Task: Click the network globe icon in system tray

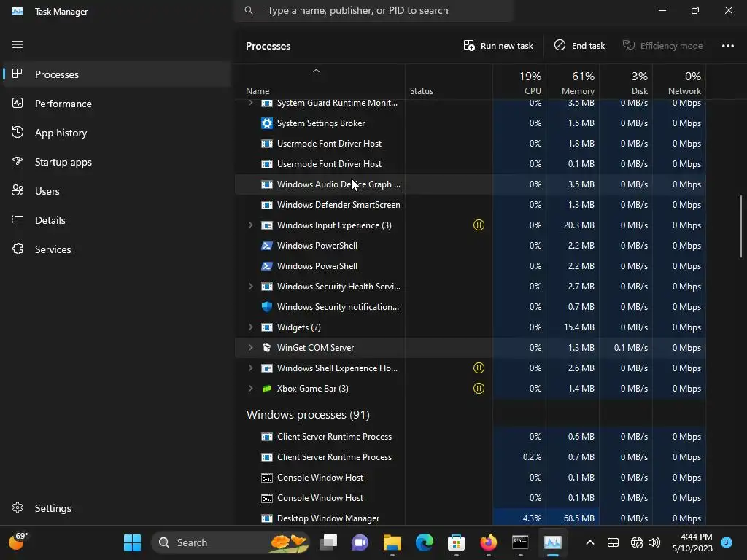Action: [636, 542]
